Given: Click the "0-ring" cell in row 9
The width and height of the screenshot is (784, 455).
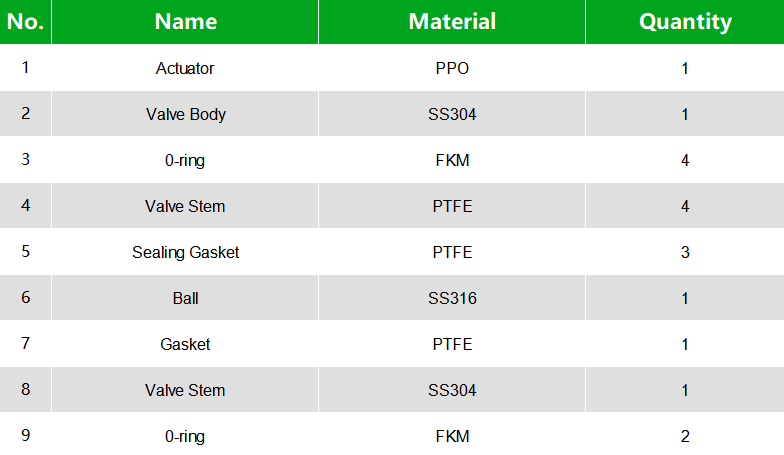Looking at the screenshot, I should 185,436.
